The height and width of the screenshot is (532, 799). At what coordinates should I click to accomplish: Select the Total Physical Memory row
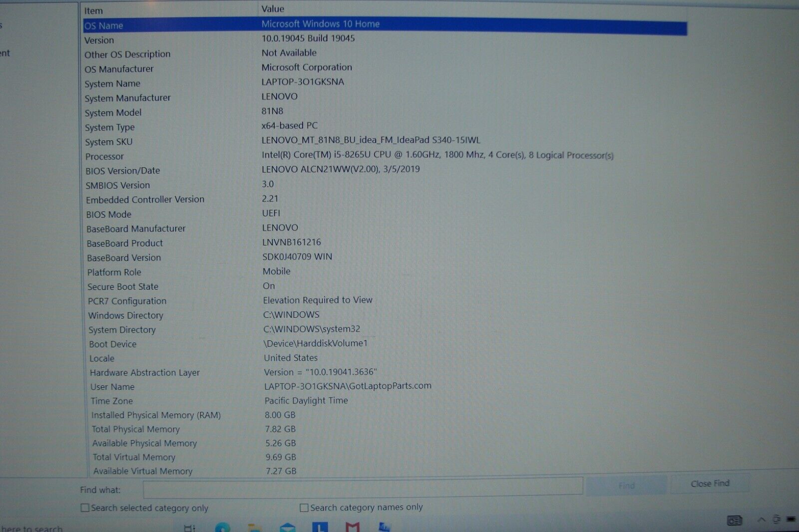coord(385,429)
